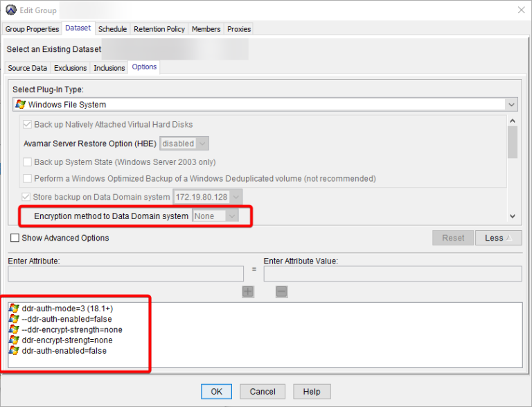Open the Exclusions sub-tab
This screenshot has height=407, width=532.
pos(71,68)
